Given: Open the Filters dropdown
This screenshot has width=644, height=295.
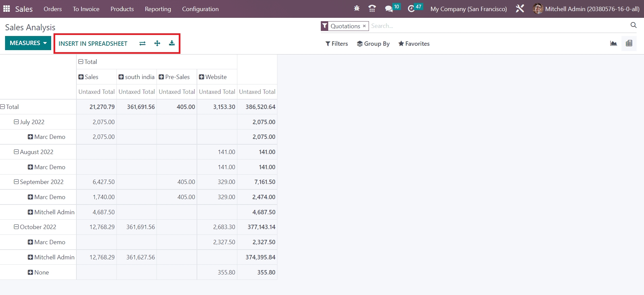Looking at the screenshot, I should (337, 44).
